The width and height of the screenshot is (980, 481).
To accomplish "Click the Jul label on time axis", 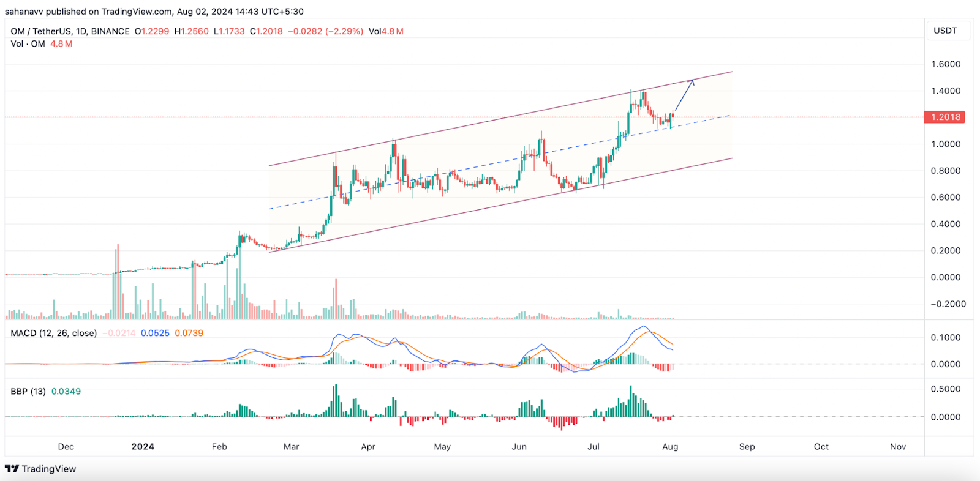I will tap(594, 447).
